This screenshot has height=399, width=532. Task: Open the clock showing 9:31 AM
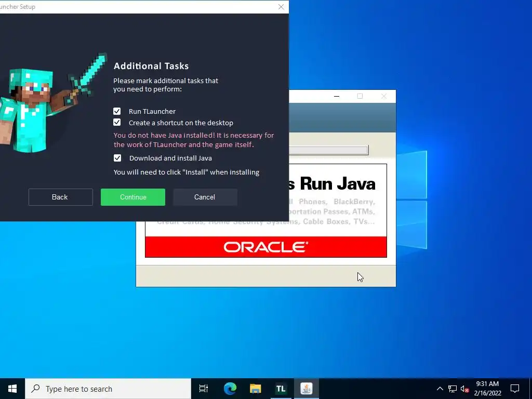point(487,389)
